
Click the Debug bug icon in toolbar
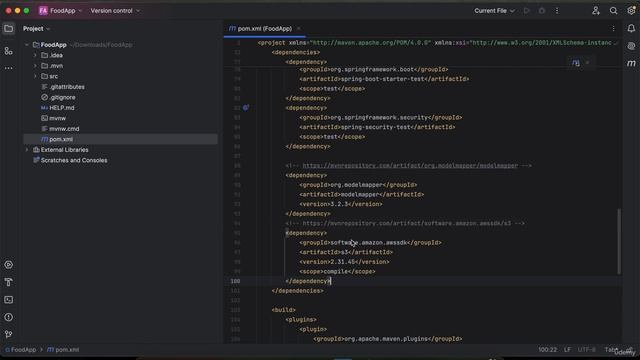point(542,11)
